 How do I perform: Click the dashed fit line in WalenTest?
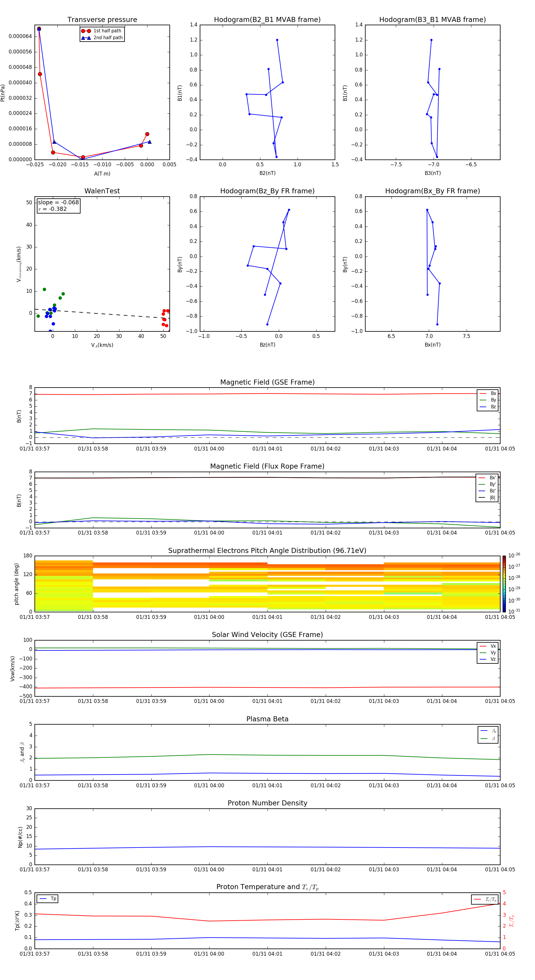click(x=102, y=314)
